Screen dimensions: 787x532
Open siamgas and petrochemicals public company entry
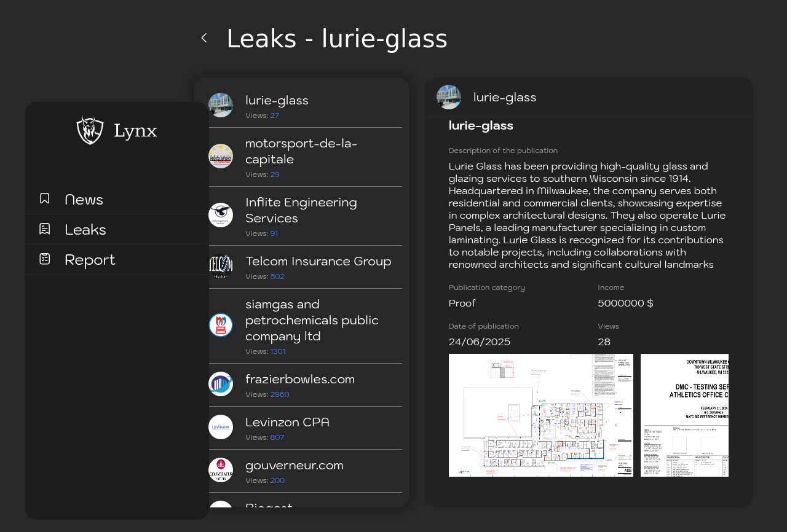(x=305, y=326)
